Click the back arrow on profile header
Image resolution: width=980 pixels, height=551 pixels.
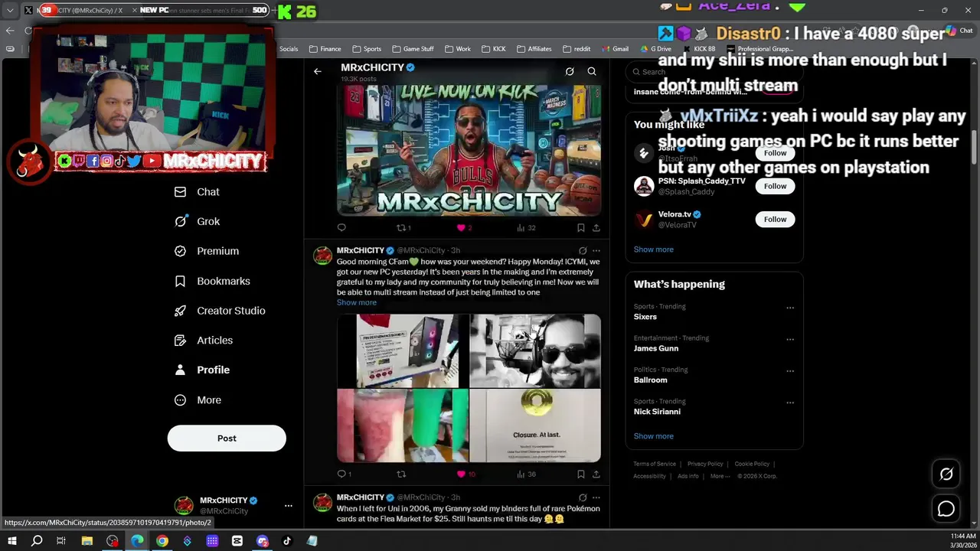pyautogui.click(x=317, y=71)
